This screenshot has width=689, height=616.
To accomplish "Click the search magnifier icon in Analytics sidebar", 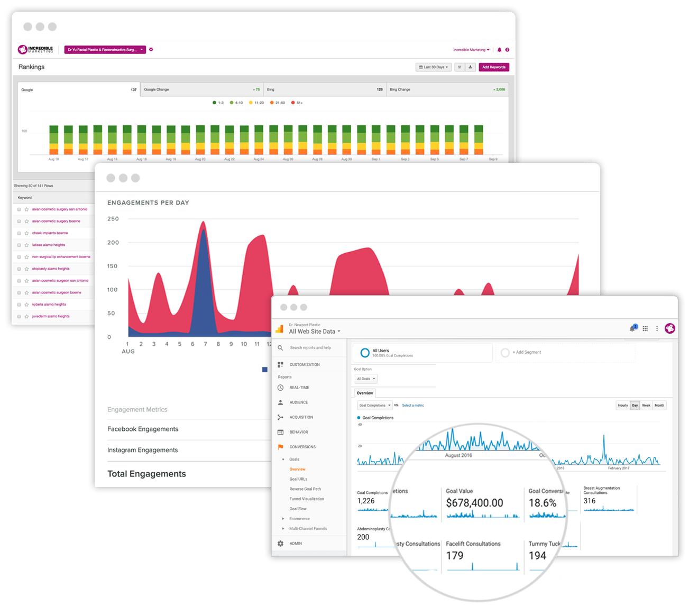I will pos(280,347).
